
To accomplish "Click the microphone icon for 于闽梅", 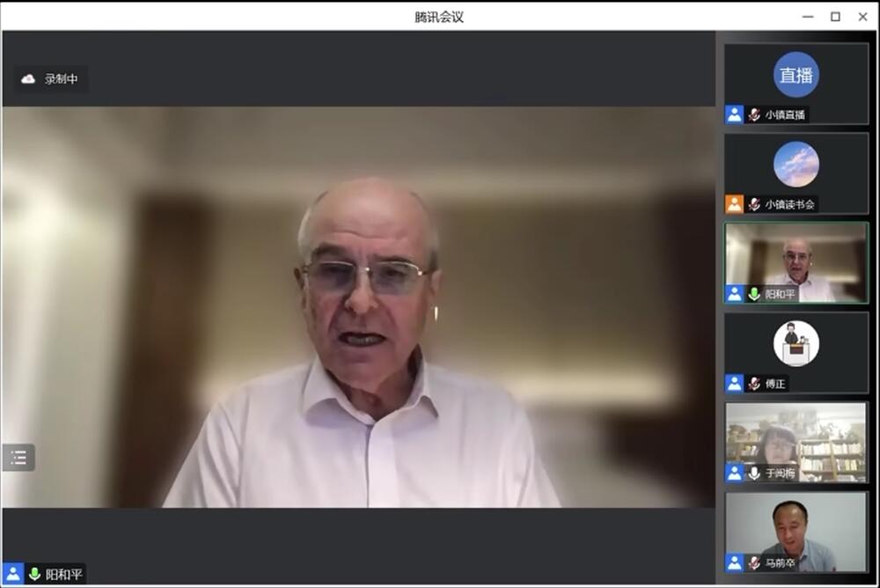I will click(x=754, y=474).
